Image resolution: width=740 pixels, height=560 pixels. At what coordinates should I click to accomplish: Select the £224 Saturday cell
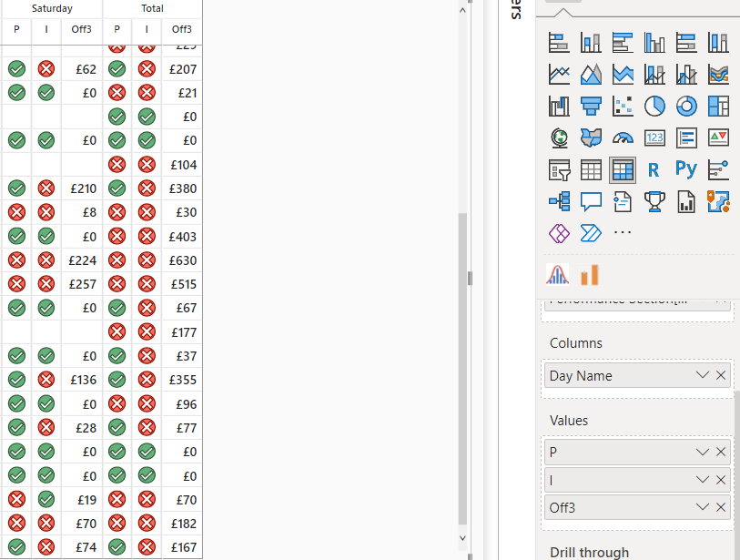(x=82, y=260)
